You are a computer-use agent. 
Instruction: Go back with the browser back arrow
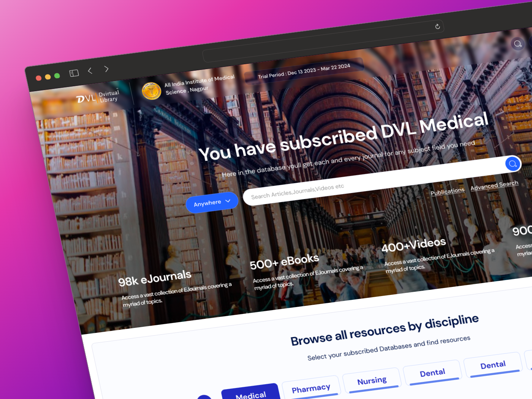(x=90, y=71)
